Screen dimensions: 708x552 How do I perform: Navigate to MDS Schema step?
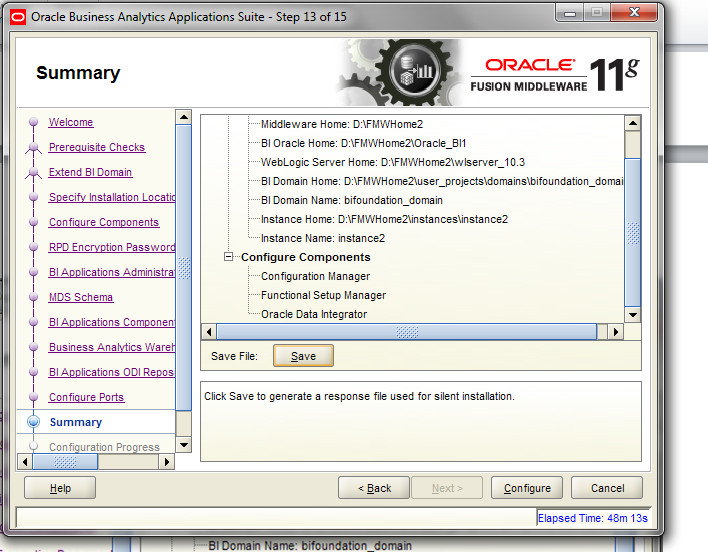pyautogui.click(x=81, y=297)
